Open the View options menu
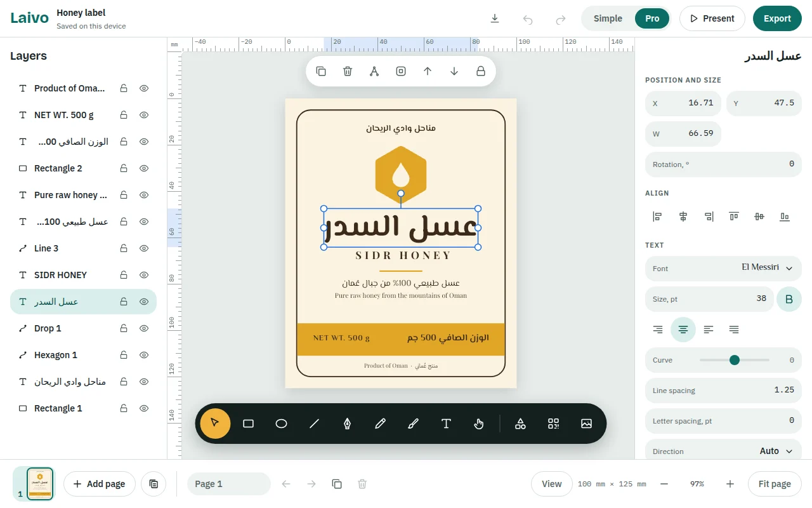The image size is (812, 508). coord(551,484)
